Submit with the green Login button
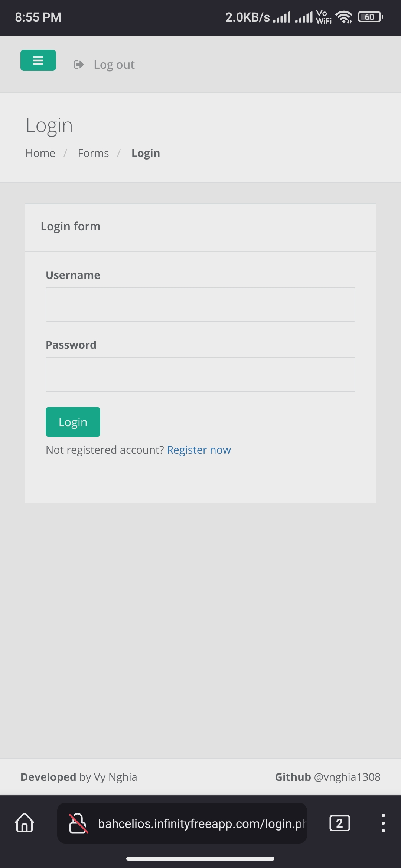This screenshot has width=401, height=868. point(73,422)
